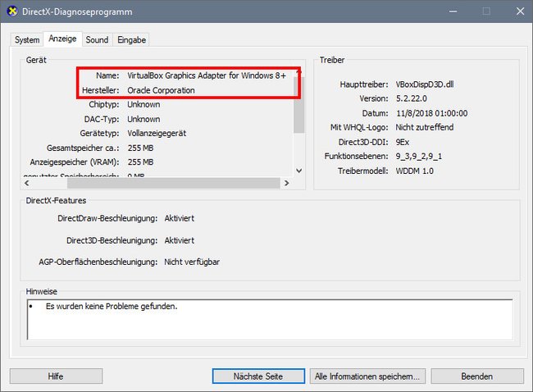Click the 'Gesamtspeicher ca.:' label
This screenshot has width=533, height=392.
click(83, 148)
